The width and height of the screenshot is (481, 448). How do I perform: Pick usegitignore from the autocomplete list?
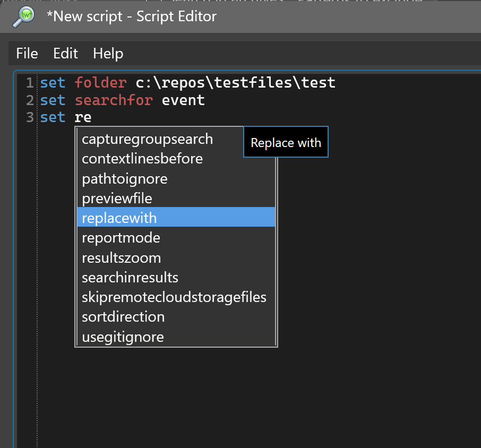pyautogui.click(x=176, y=337)
